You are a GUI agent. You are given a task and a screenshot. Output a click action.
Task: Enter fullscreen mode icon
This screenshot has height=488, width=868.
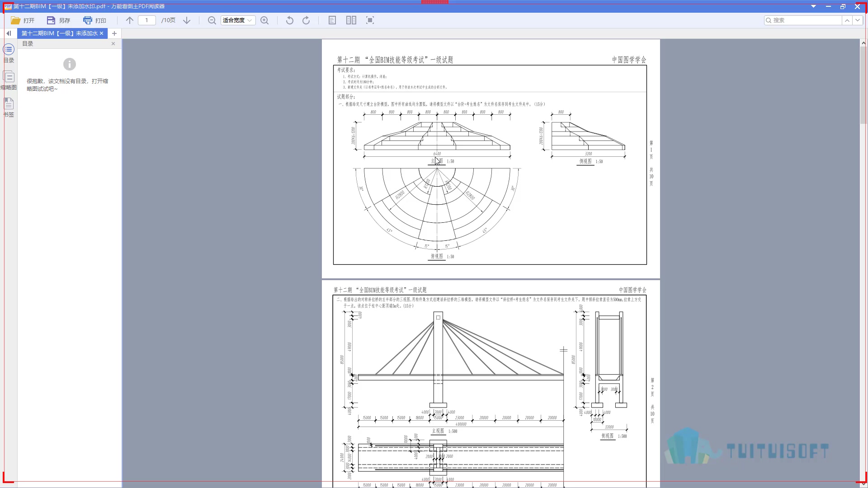(x=370, y=20)
